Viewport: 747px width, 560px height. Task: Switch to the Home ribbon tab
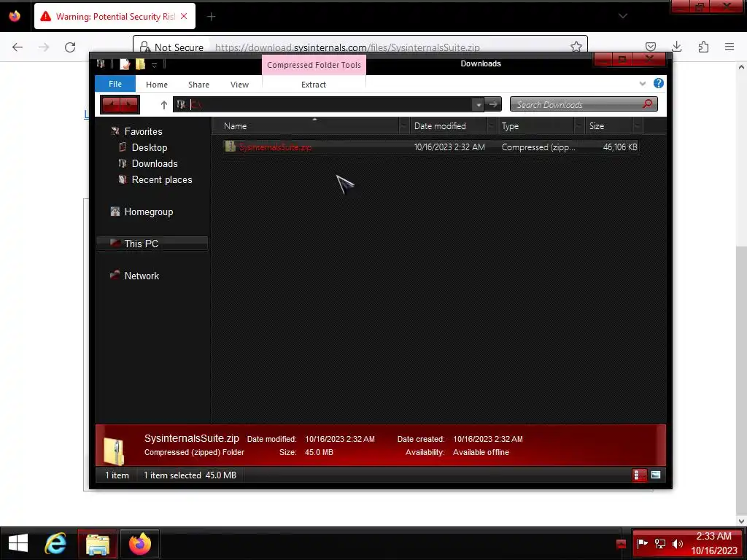pos(157,85)
